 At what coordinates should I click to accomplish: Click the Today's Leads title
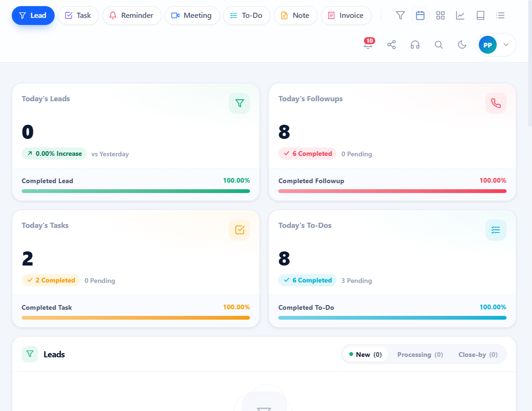click(46, 99)
